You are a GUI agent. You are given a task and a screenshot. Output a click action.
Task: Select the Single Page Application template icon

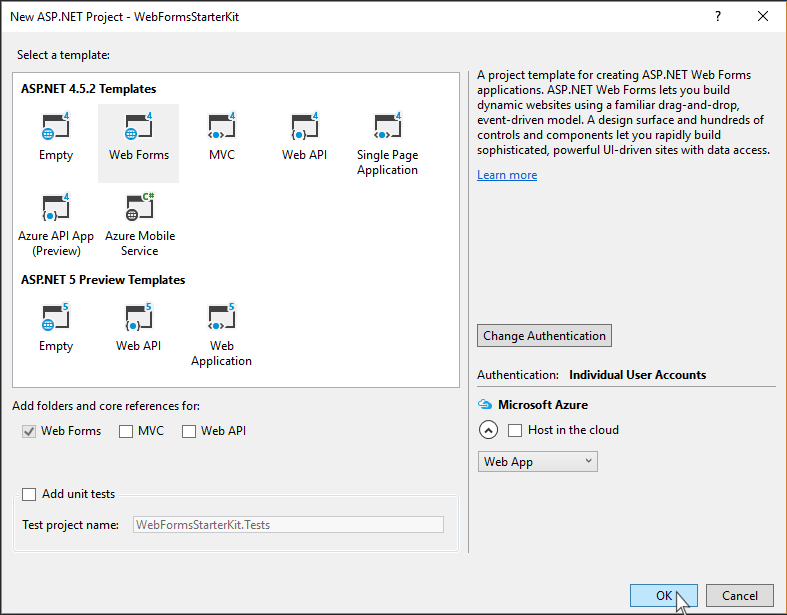coord(387,126)
